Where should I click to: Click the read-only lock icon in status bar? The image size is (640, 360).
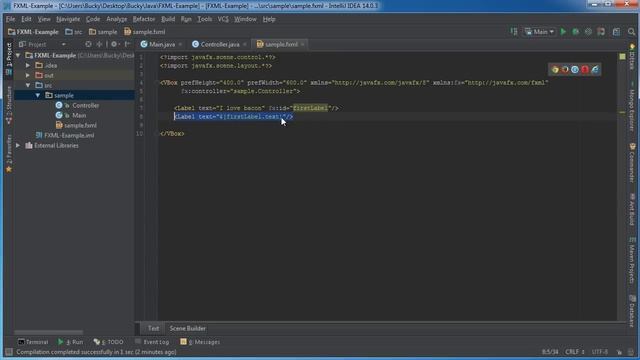pyautogui.click(x=619, y=352)
